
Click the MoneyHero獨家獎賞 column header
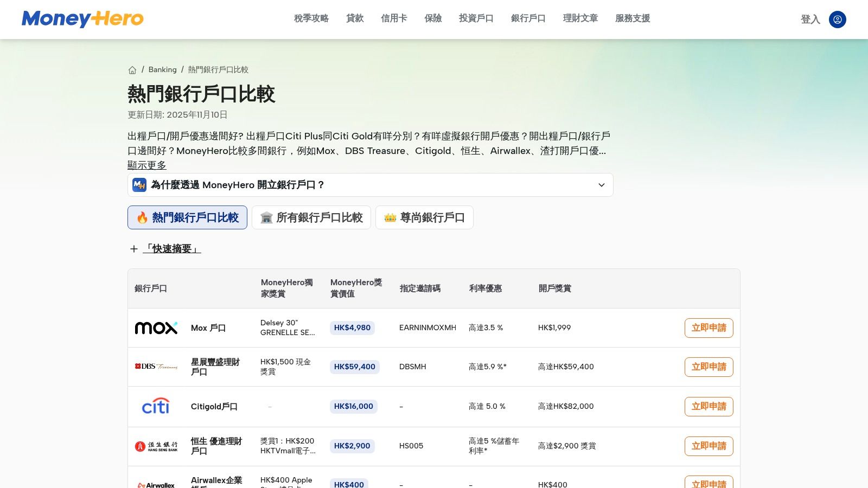287,288
